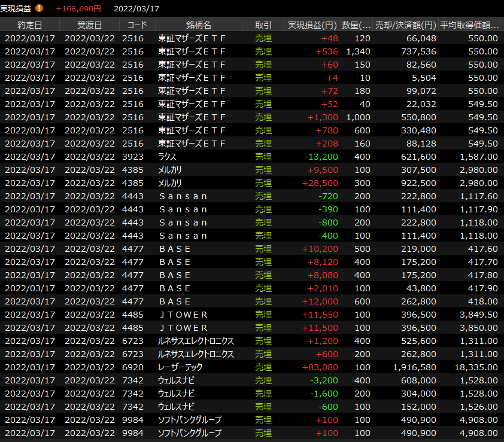Click the 平均取得価額 column header
Image resolution: width=504 pixels, height=442 pixels.
[470, 25]
